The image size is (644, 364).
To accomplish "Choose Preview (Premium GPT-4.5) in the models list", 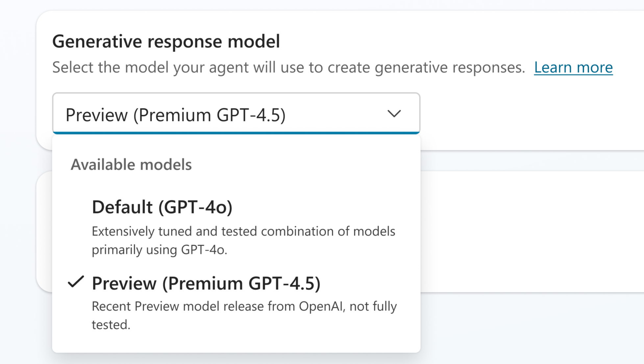I will coord(206,283).
